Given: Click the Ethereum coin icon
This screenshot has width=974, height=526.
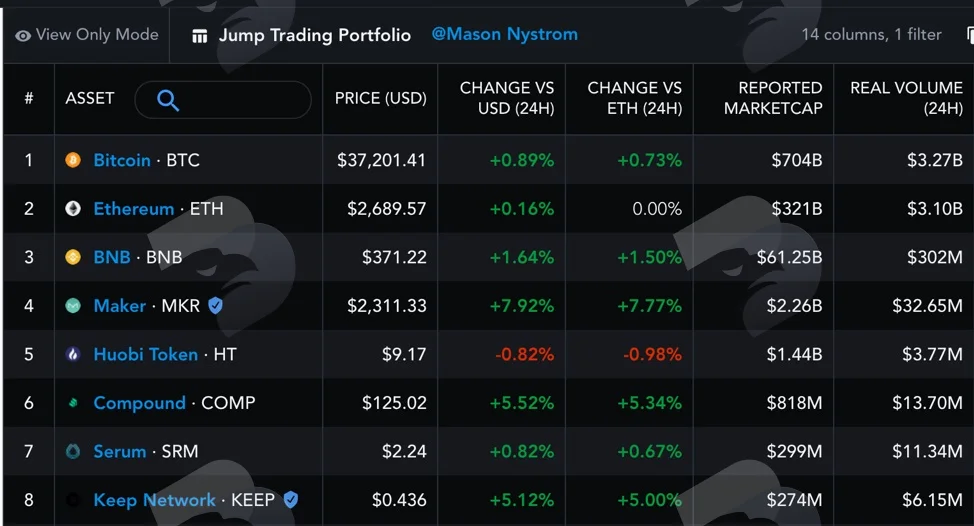Looking at the screenshot, I should (x=73, y=209).
